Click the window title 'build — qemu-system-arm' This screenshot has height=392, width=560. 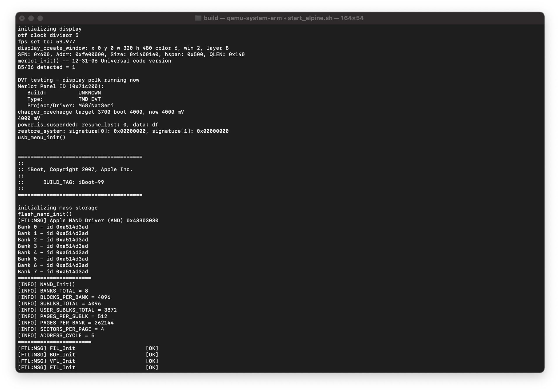coord(243,18)
